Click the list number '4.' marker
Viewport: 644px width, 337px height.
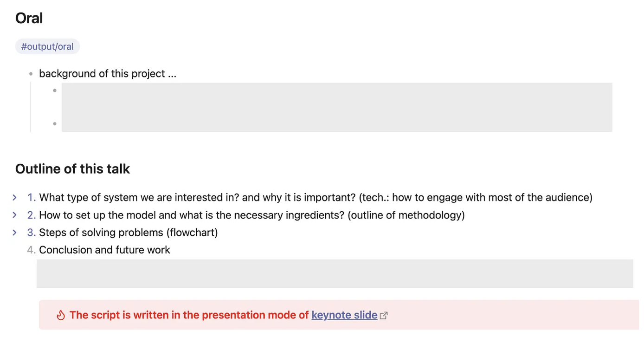(32, 250)
